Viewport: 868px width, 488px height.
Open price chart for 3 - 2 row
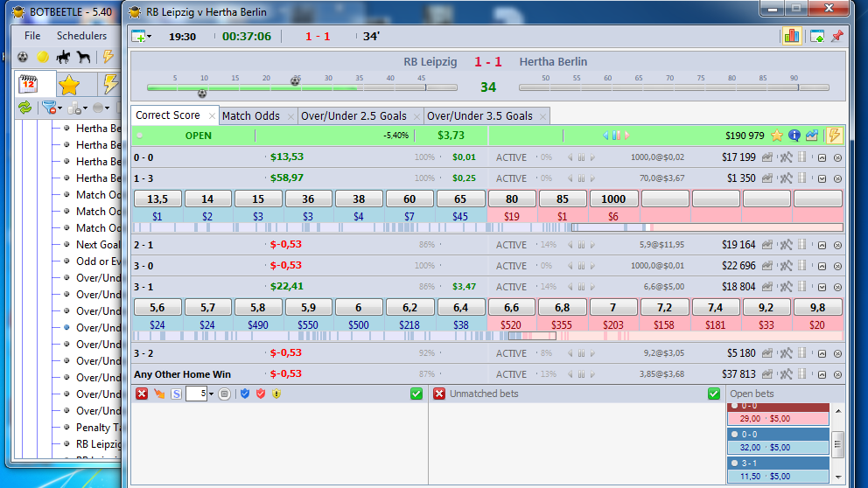point(767,353)
